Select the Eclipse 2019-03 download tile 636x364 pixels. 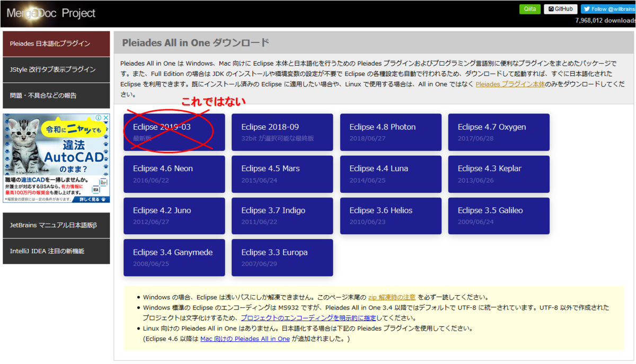[174, 132]
